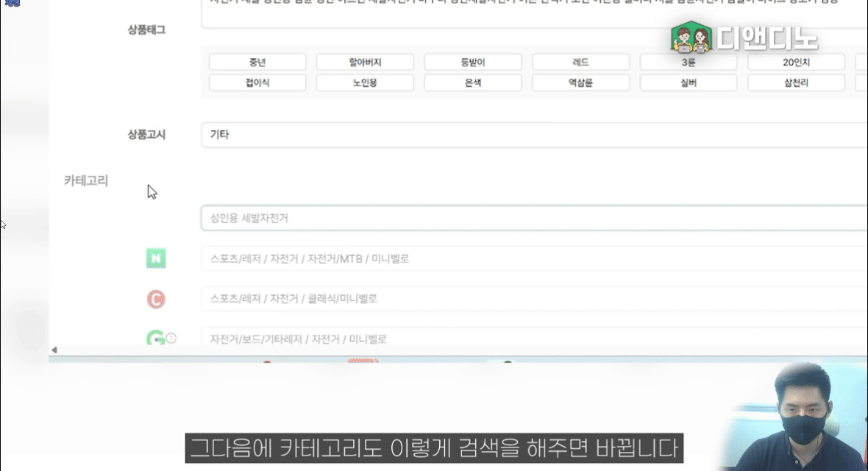The height and width of the screenshot is (471, 868).
Task: Select the 중년 product tag
Action: pyautogui.click(x=257, y=63)
